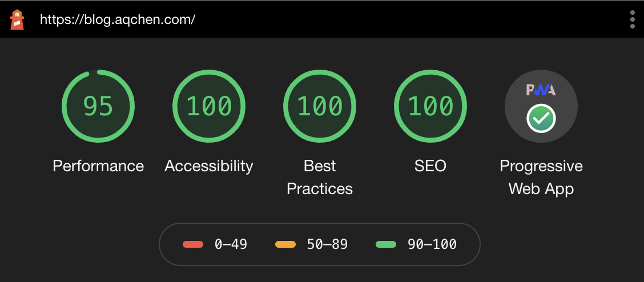This screenshot has width=644, height=282.
Task: Click the Accessibility score gauge
Action: (209, 106)
